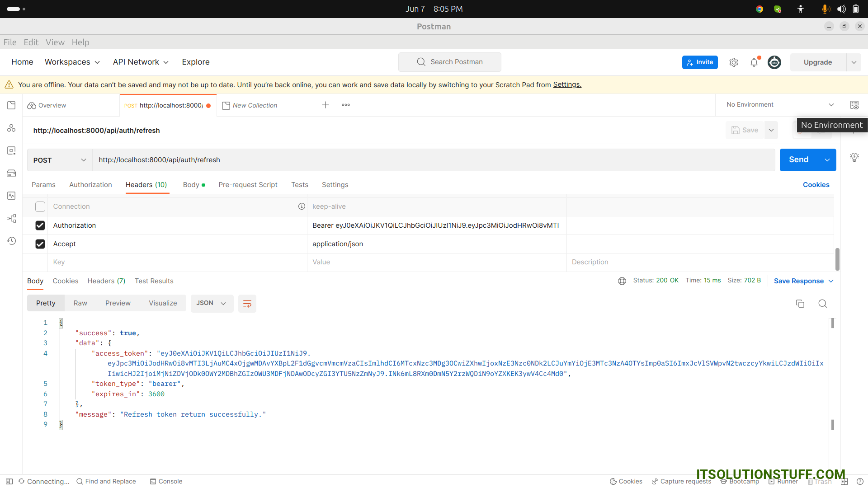Open the settings gear icon
Viewport: 868px width, 488px height.
(x=734, y=62)
